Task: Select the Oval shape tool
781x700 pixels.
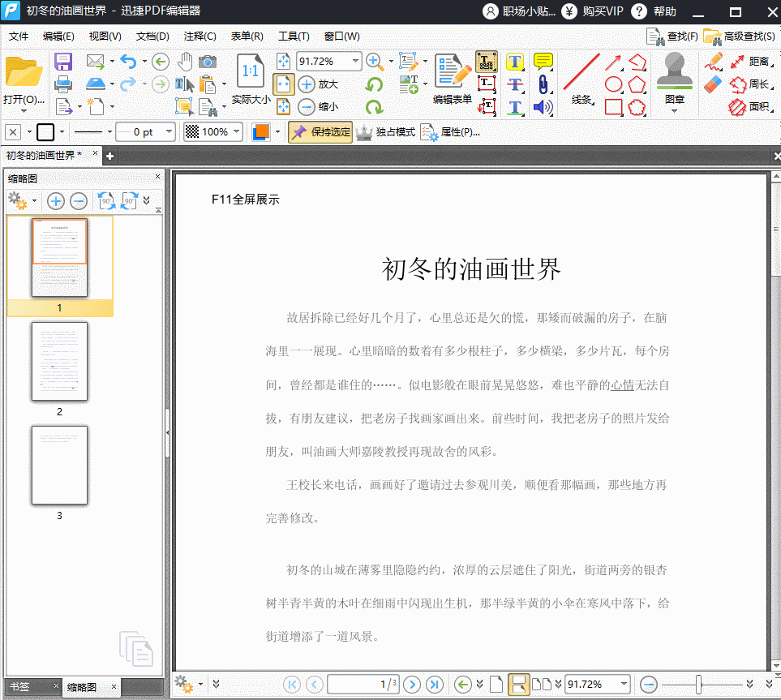Action: coord(614,84)
